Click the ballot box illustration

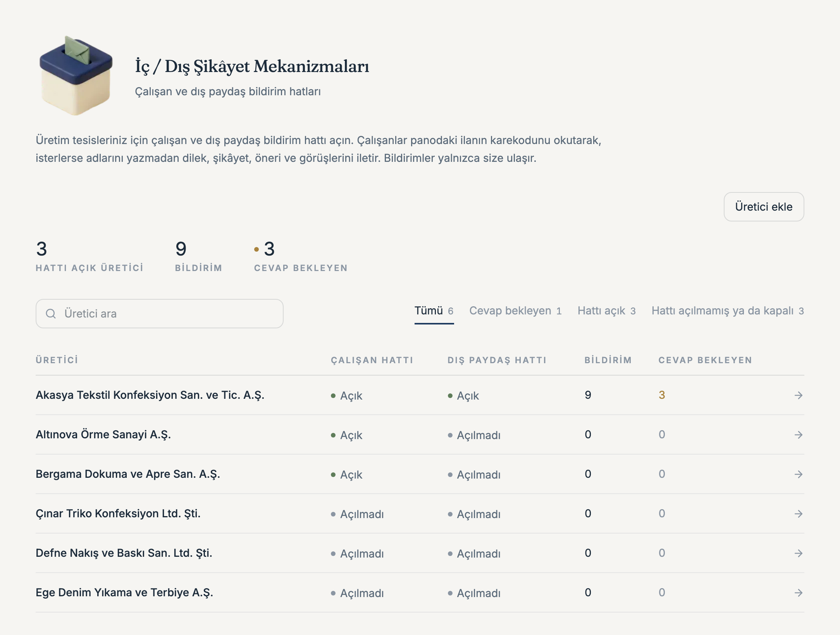[x=76, y=76]
